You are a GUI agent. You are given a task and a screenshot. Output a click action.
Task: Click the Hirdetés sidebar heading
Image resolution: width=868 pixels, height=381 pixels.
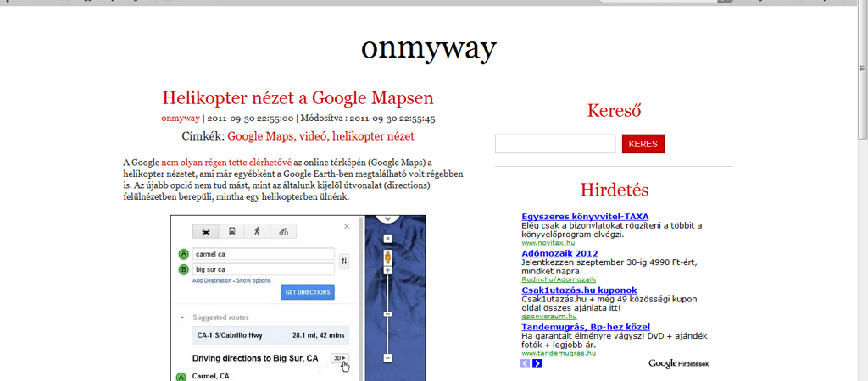(x=615, y=190)
